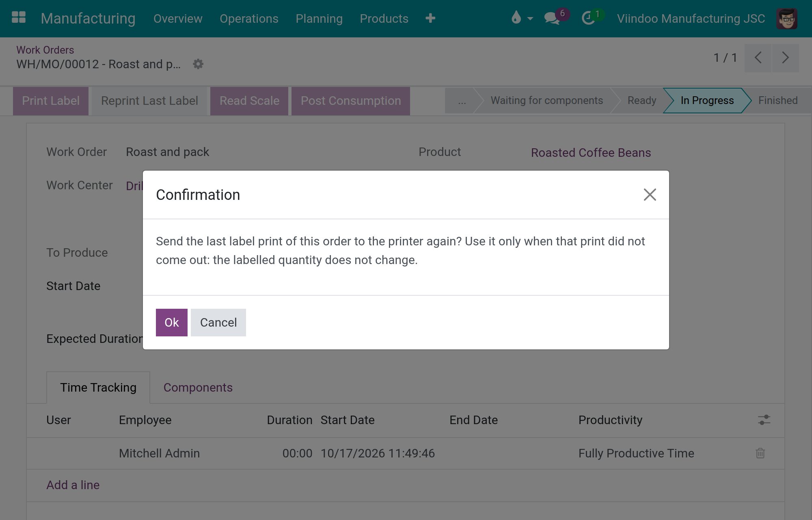This screenshot has width=812, height=520.
Task: Delete the Mitchell Admin time line trash icon
Action: point(760,453)
